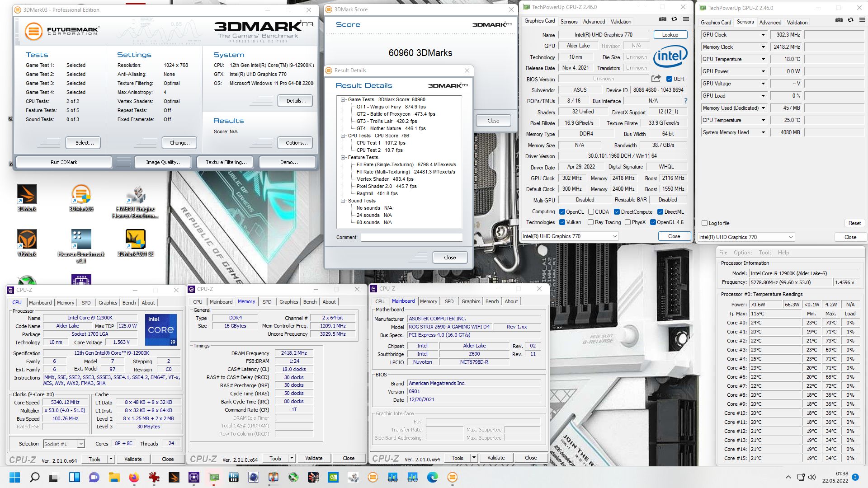The image size is (868, 488).
Task: Open File Explorer from the taskbar
Action: [114, 477]
